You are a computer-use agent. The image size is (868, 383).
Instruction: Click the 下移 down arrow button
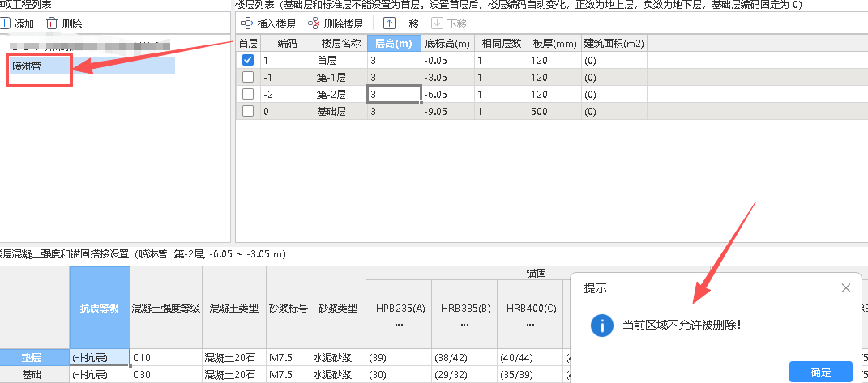pos(449,23)
